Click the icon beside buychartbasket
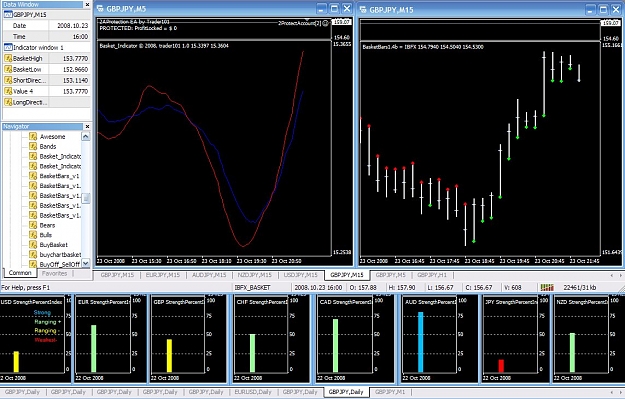This screenshot has width=625, height=399. (x=33, y=254)
